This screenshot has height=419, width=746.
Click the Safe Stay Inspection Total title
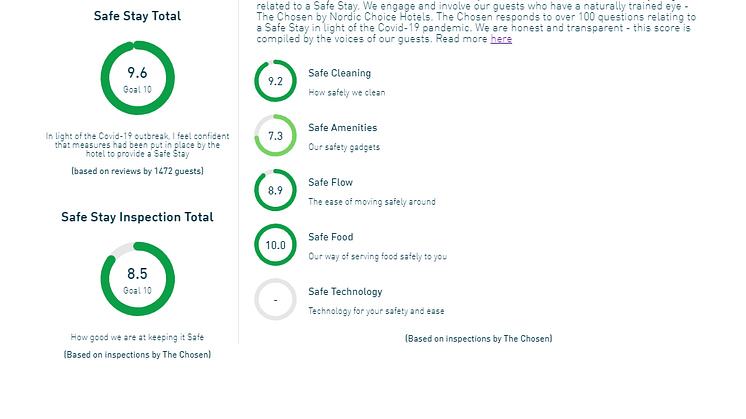pyautogui.click(x=137, y=217)
